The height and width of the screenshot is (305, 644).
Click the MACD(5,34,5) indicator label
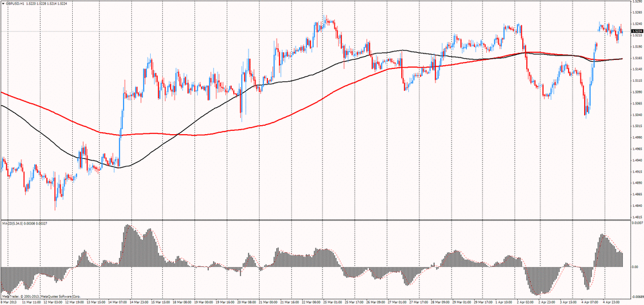tap(12, 223)
